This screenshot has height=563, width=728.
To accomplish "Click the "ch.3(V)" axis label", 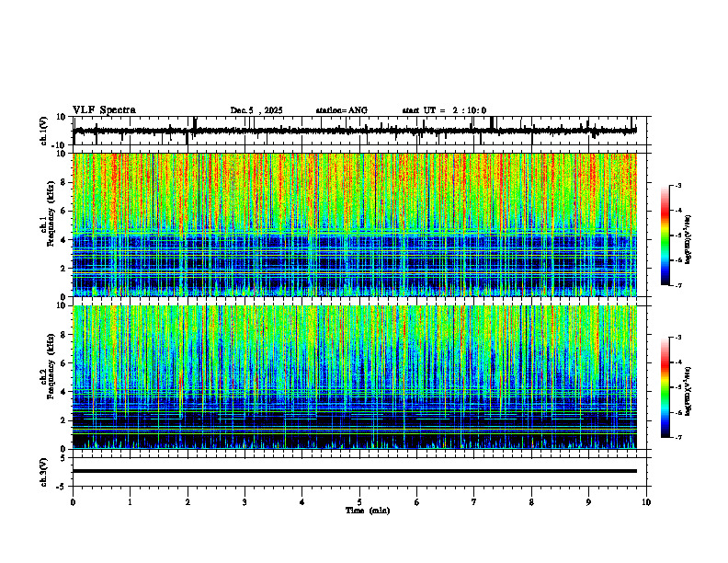I will [x=44, y=472].
